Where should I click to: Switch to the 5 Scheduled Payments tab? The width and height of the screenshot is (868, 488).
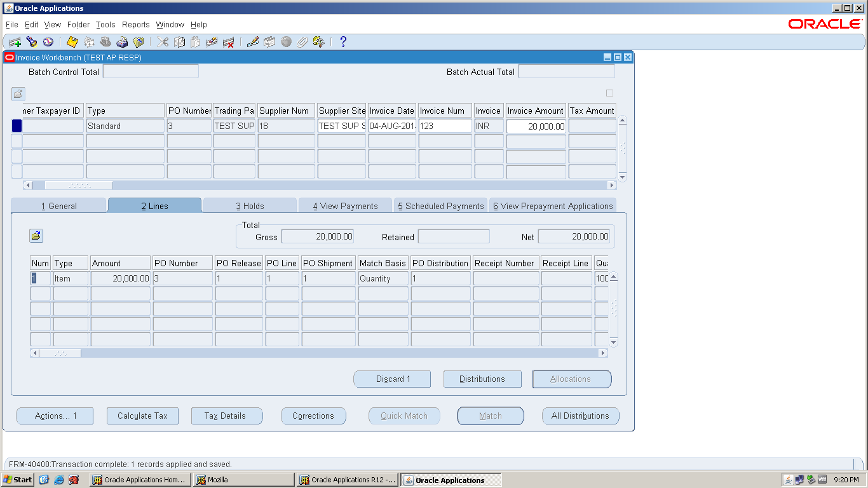click(440, 206)
